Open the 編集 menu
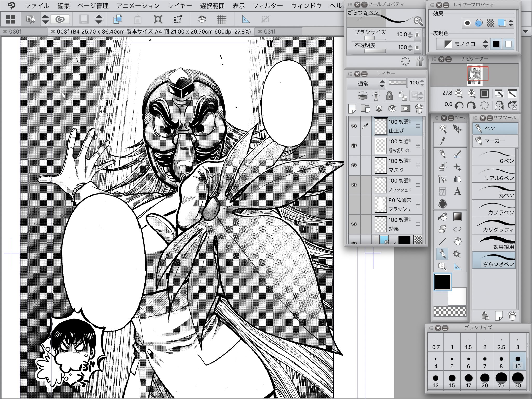The width and height of the screenshot is (532, 399). (63, 6)
